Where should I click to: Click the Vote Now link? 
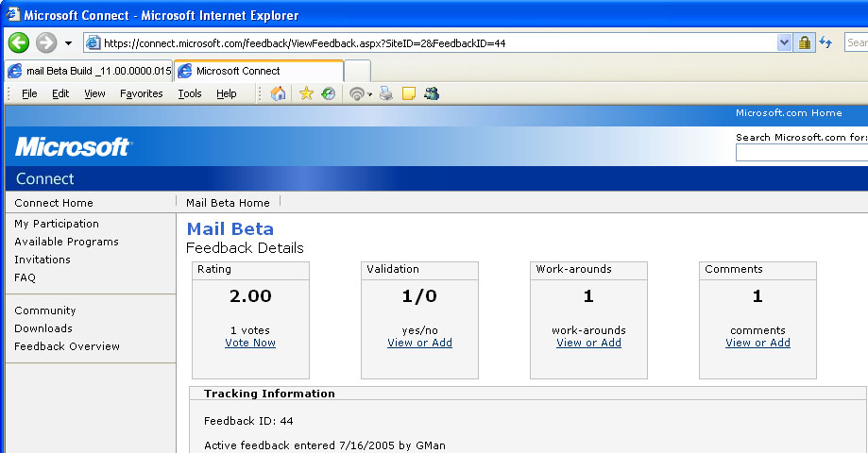(x=250, y=343)
